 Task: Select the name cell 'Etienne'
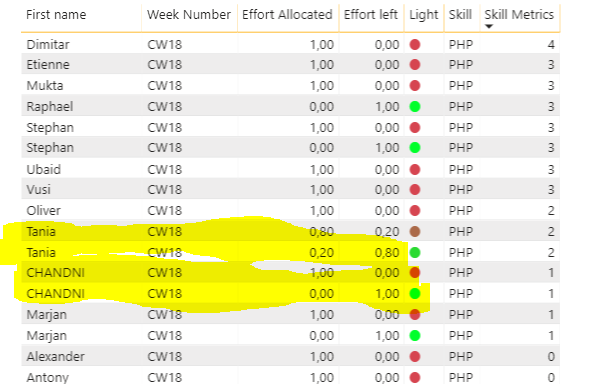[48, 64]
